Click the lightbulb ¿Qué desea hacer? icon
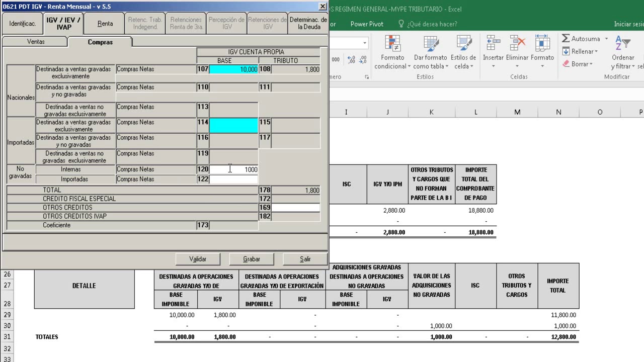The height and width of the screenshot is (362, 644). pos(401,24)
